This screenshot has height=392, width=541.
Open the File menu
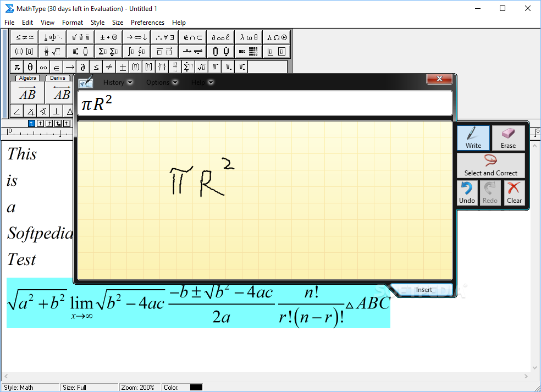[x=9, y=23]
